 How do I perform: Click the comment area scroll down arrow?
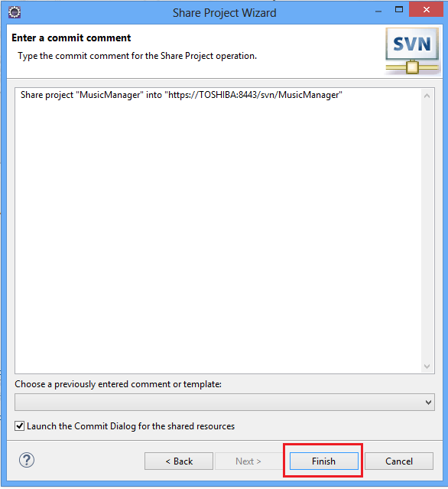[427, 366]
